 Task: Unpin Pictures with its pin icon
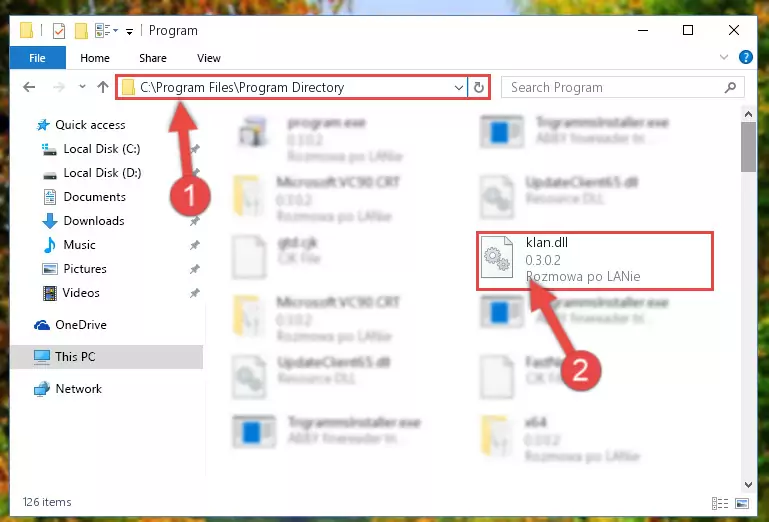pyautogui.click(x=195, y=269)
